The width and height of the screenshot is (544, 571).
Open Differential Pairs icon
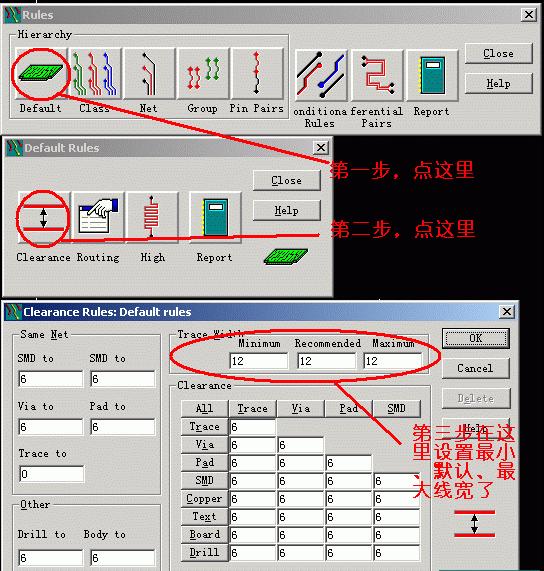point(377,76)
